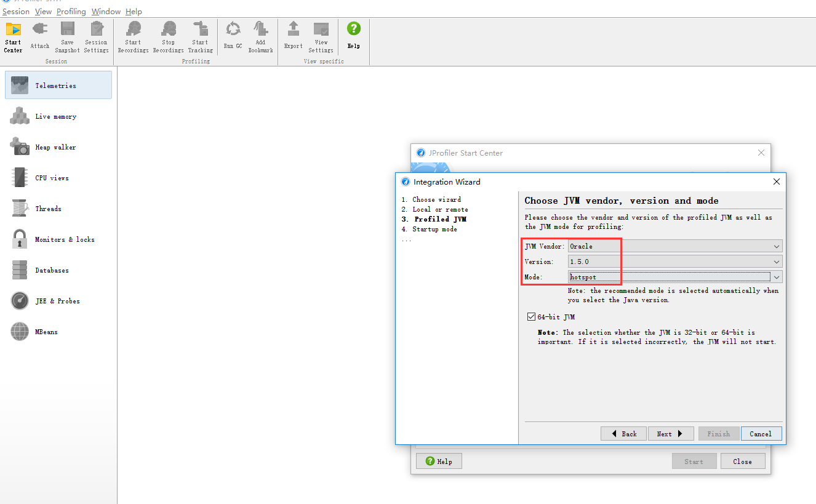Open the Databases section
Viewport: 816px width, 504px height.
point(58,270)
